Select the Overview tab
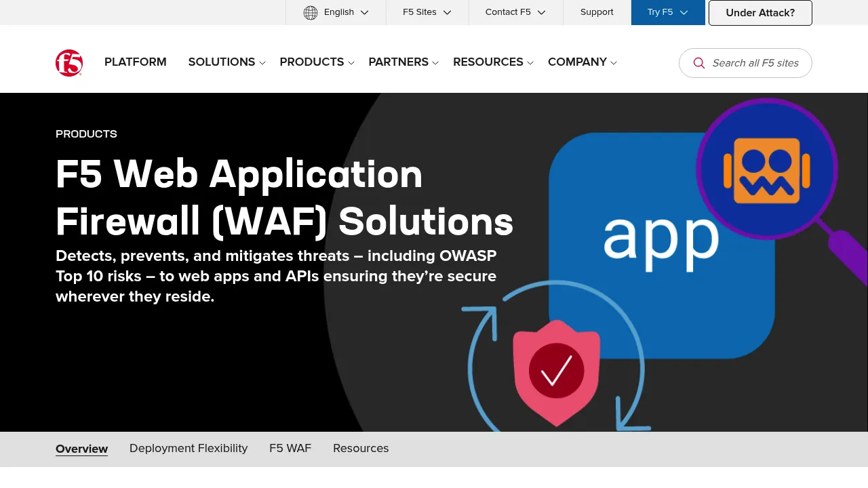This screenshot has height=488, width=868. click(x=82, y=449)
